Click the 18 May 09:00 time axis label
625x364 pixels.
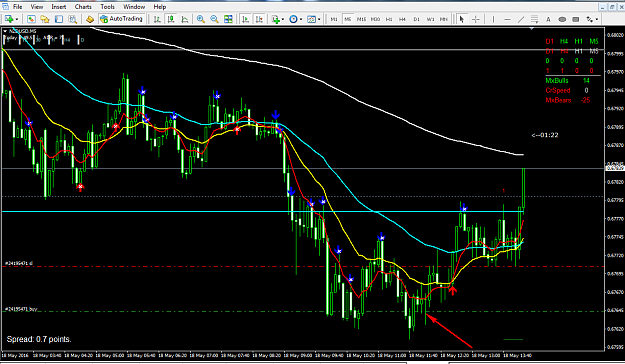298,355
